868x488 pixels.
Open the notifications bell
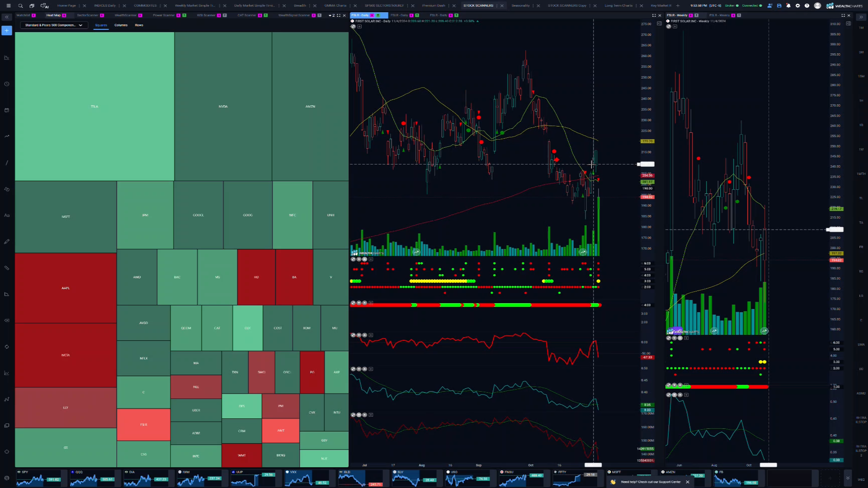coord(788,6)
